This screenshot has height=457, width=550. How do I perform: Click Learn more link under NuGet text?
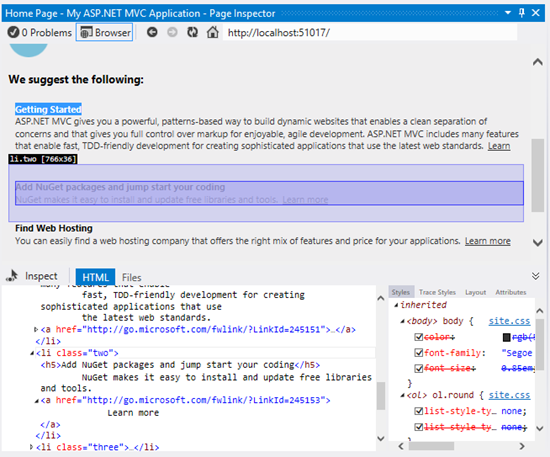tap(305, 200)
